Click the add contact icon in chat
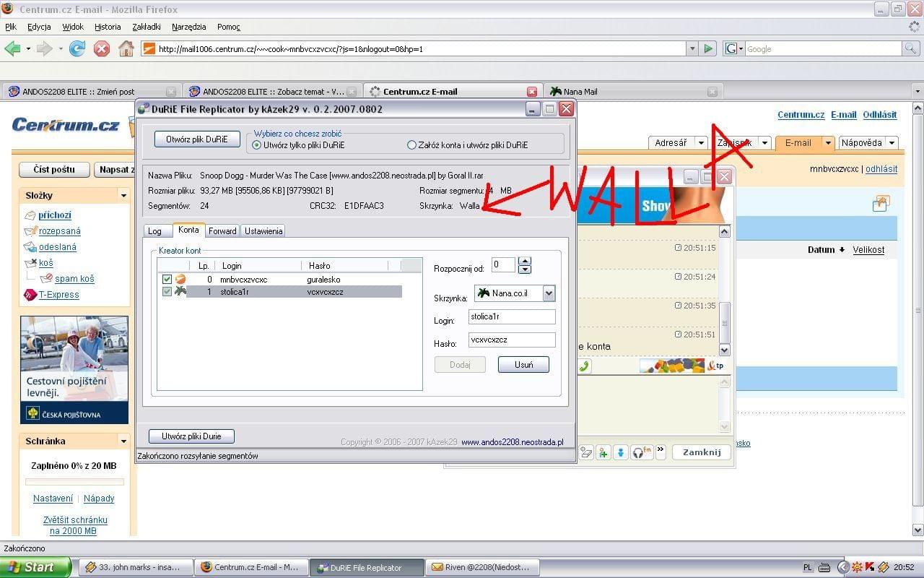The height and width of the screenshot is (578, 924). click(603, 452)
